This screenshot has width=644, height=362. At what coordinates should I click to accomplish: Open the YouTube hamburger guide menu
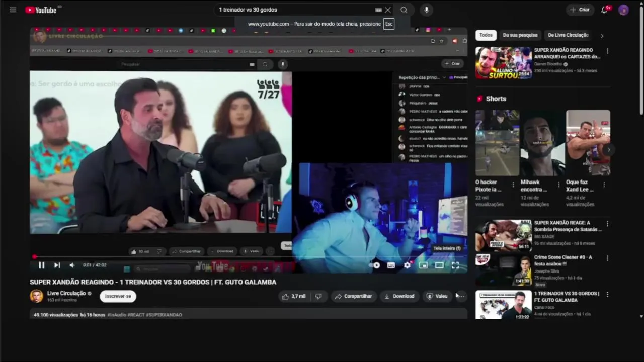(13, 10)
